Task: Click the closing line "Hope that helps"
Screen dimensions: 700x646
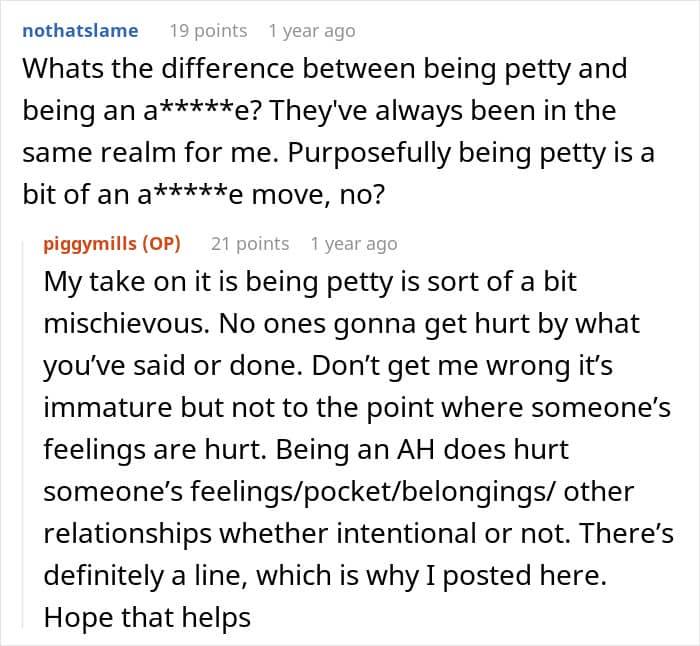Action: 147,619
